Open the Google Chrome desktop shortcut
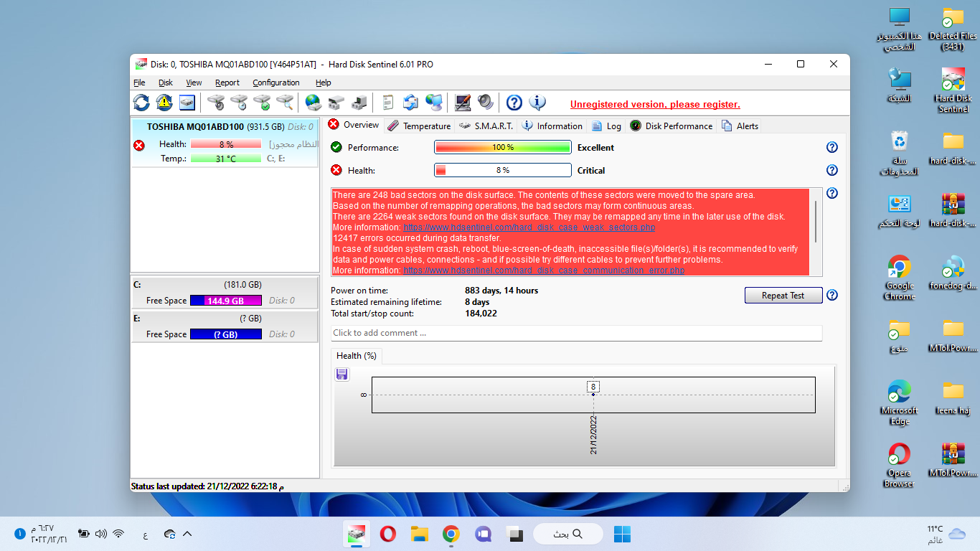 click(x=900, y=278)
